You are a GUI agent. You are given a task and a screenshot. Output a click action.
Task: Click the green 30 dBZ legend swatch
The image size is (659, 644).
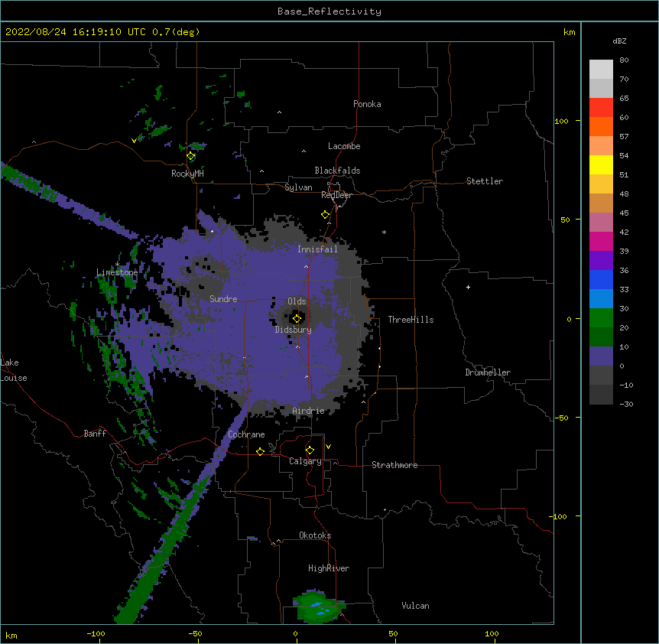(x=601, y=318)
